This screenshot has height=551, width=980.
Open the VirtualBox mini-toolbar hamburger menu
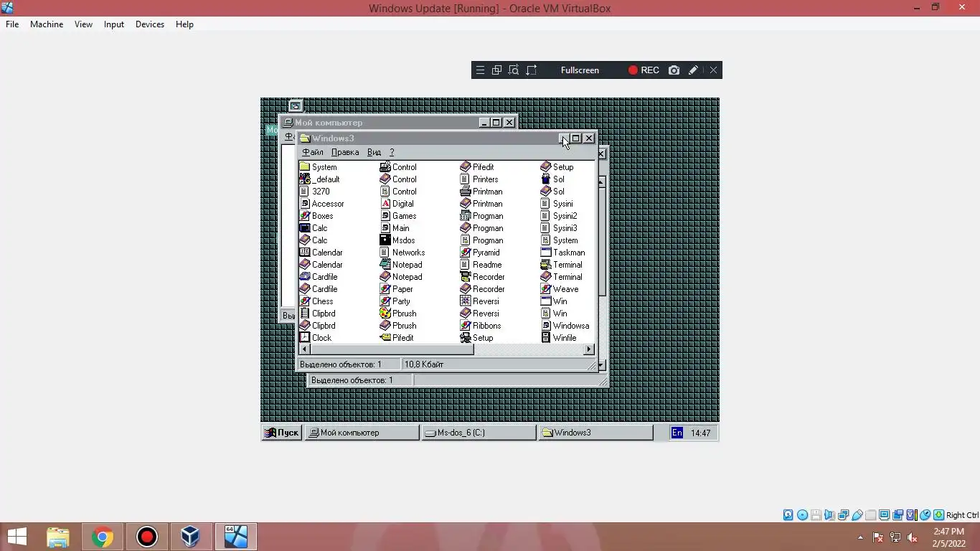480,70
